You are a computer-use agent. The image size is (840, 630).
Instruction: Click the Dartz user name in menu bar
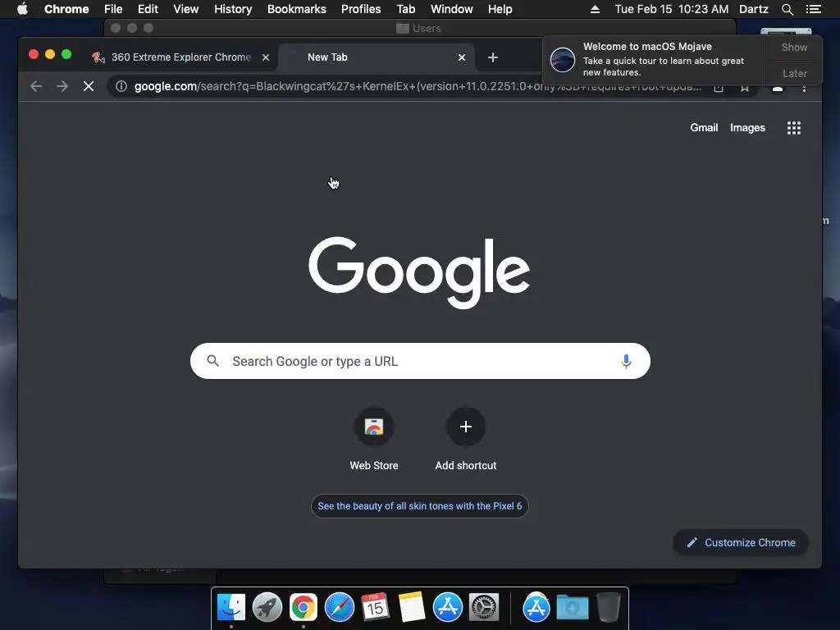tap(753, 9)
